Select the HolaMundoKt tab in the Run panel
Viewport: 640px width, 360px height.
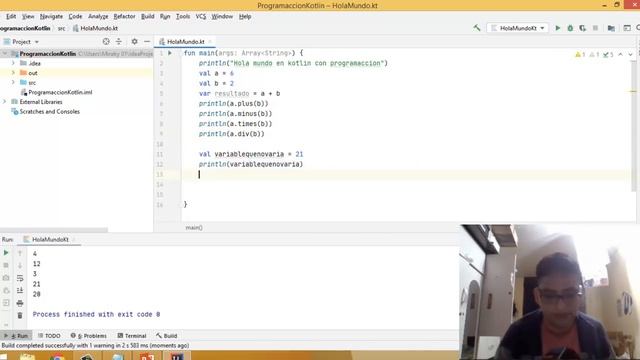point(50,239)
